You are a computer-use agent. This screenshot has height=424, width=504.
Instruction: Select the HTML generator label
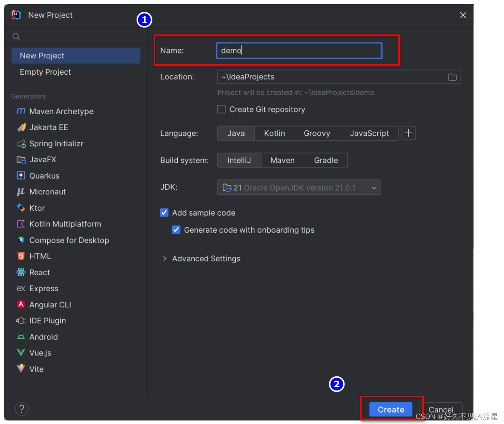(40, 256)
